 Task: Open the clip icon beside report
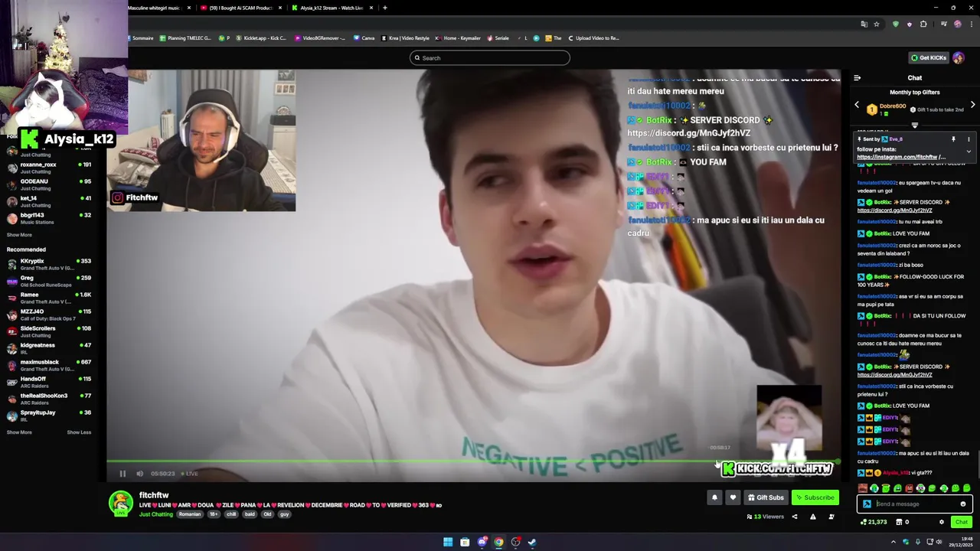[x=831, y=517]
